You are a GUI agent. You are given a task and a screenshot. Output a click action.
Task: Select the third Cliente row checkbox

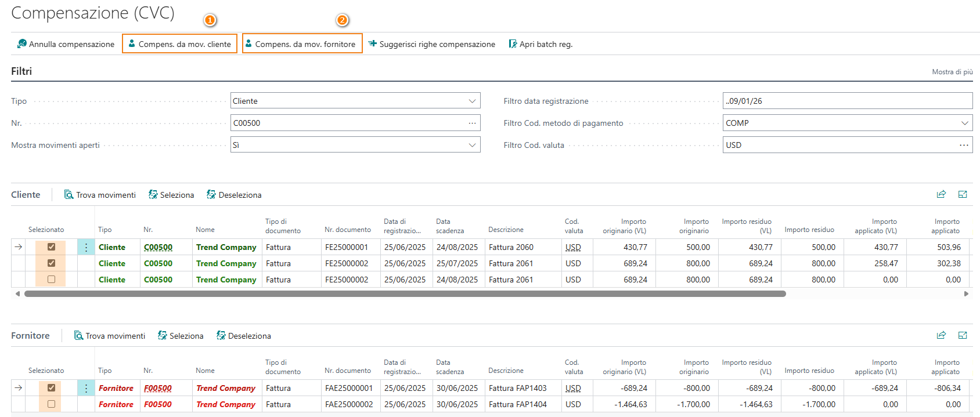coord(51,280)
